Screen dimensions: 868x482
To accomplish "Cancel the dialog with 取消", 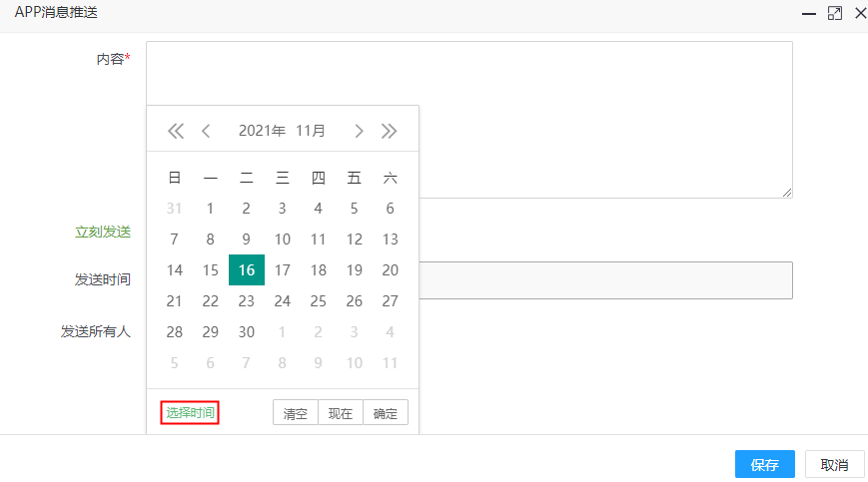I will point(834,464).
